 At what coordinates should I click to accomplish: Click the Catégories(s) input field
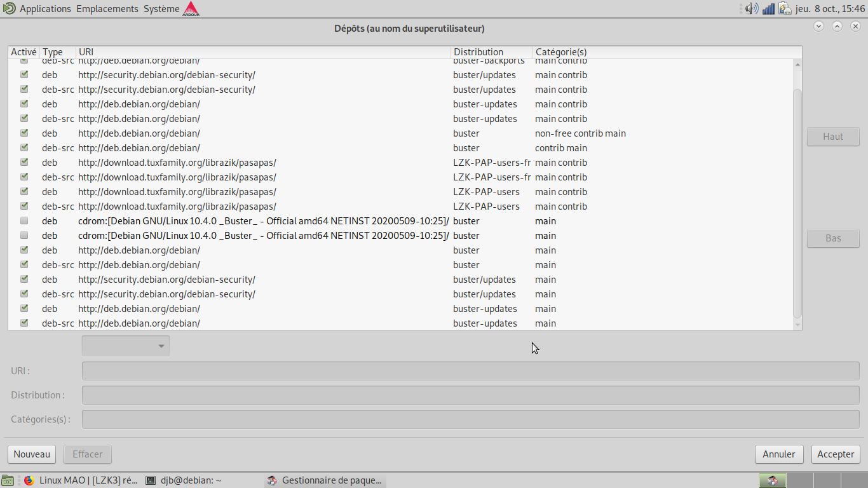coord(471,419)
